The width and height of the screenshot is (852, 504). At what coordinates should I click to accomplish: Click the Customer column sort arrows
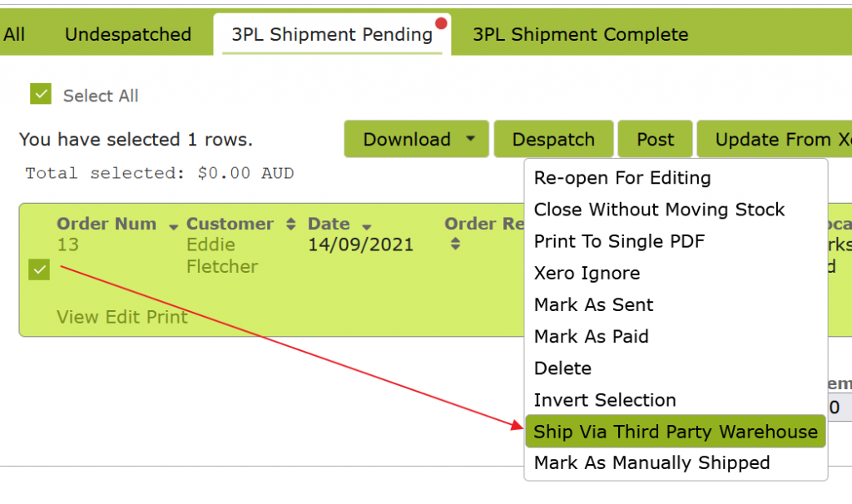click(290, 224)
